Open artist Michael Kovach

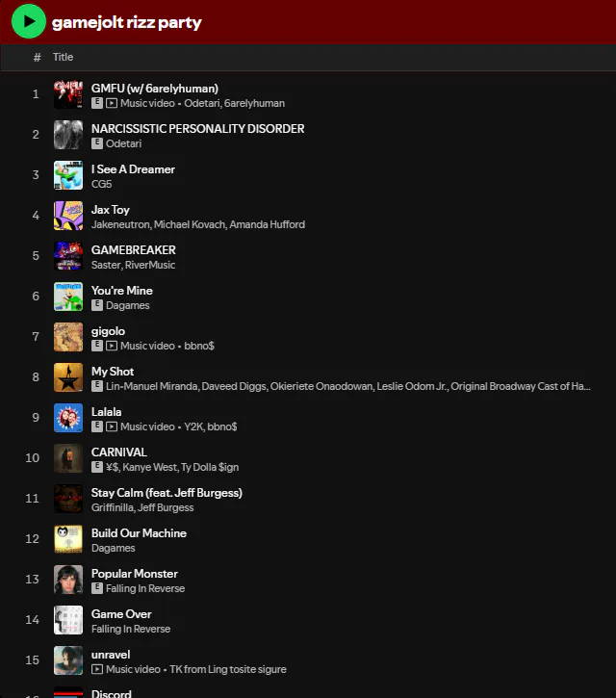[190, 224]
